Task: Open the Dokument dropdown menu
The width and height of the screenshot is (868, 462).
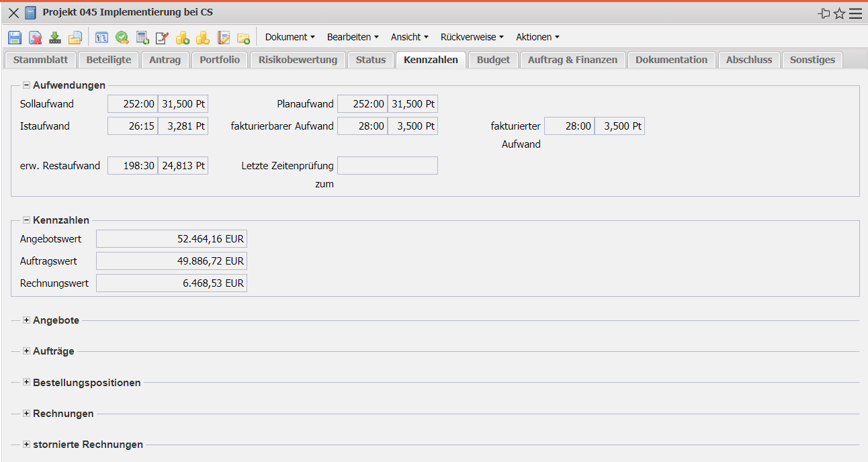Action: [290, 37]
